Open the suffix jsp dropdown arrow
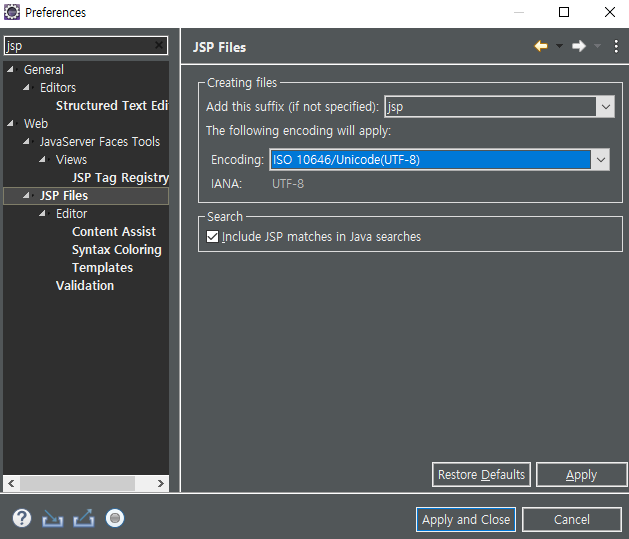629x539 pixels. [x=605, y=107]
